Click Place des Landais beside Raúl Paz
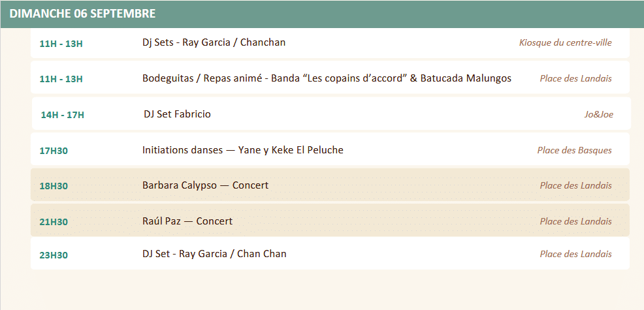 click(575, 221)
